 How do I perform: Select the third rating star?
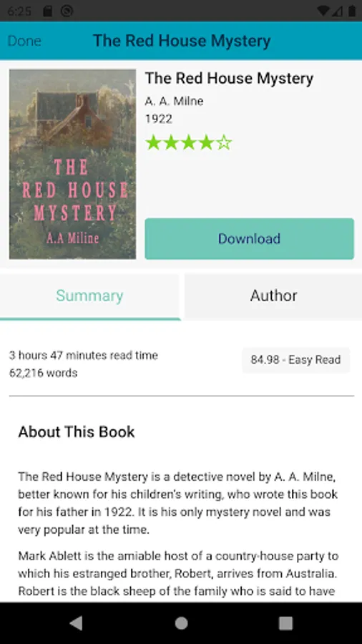click(x=188, y=143)
